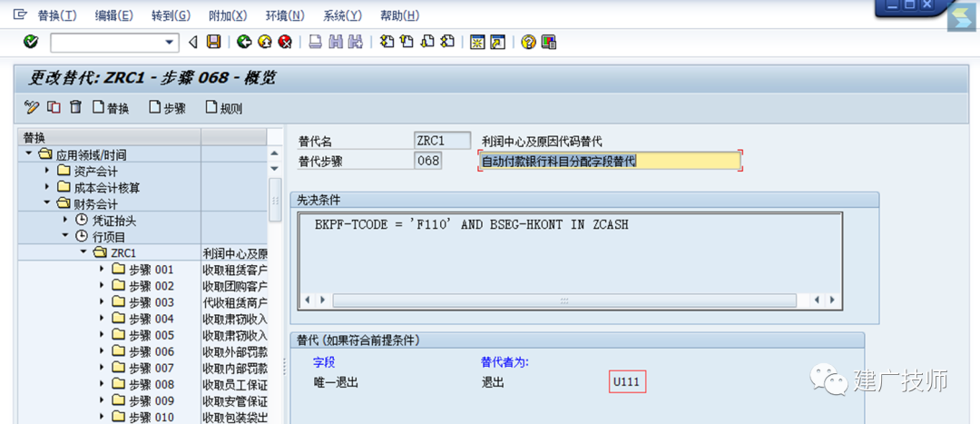Screen dimensions: 980x424
Task: Expand the 资产会计 folder node
Action: (x=47, y=170)
